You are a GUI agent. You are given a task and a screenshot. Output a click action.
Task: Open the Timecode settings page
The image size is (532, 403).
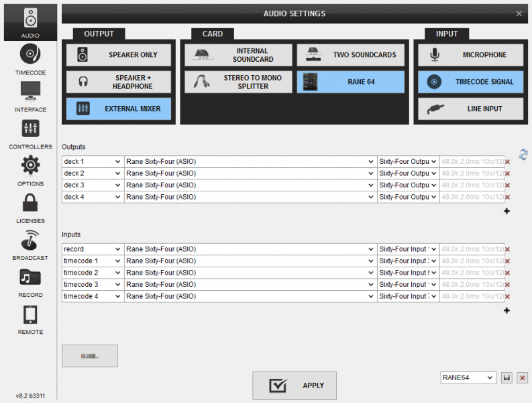[x=30, y=60]
